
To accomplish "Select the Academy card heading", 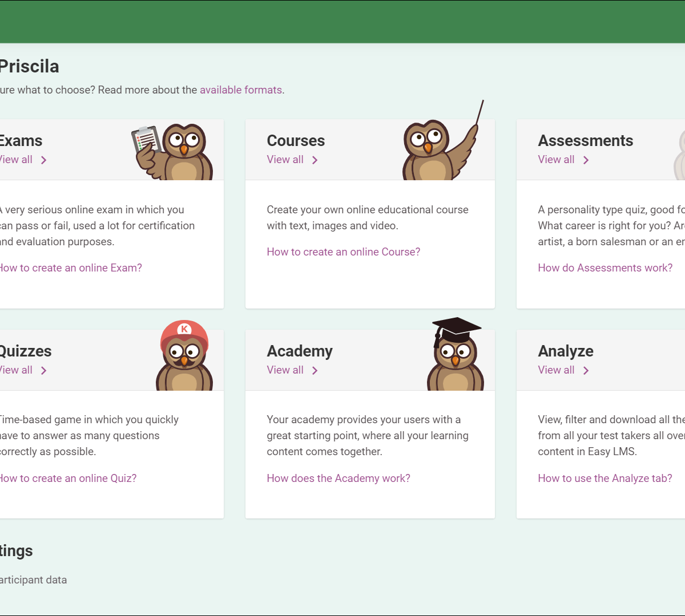I will point(300,351).
